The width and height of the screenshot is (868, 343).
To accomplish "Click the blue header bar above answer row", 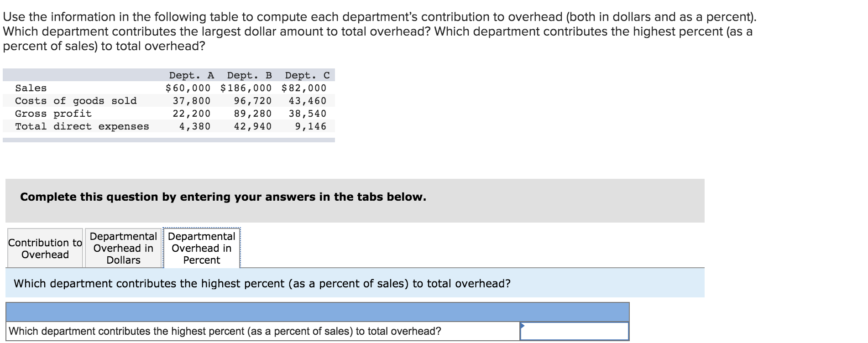I will coord(317,310).
